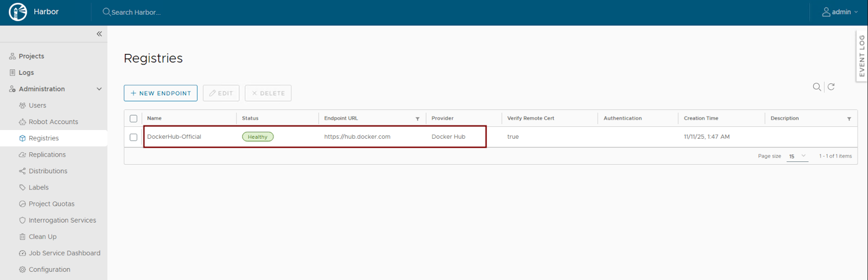Click the Harbor lighthouse logo
The image size is (868, 280).
click(18, 12)
